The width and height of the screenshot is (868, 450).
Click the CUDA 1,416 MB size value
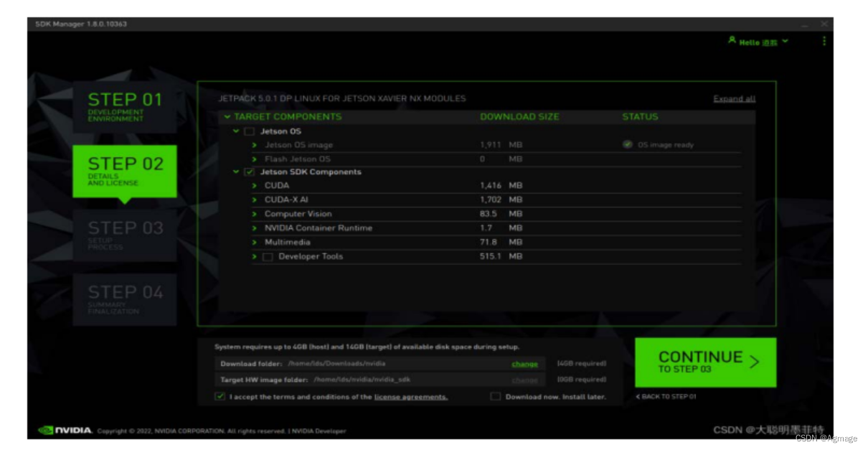(x=501, y=186)
